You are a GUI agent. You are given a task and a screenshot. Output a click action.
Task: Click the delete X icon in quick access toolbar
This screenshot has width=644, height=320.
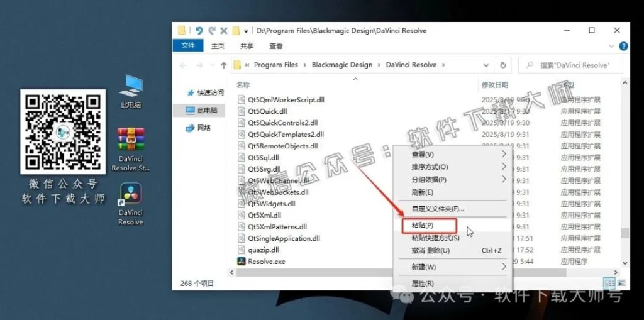pos(224,30)
